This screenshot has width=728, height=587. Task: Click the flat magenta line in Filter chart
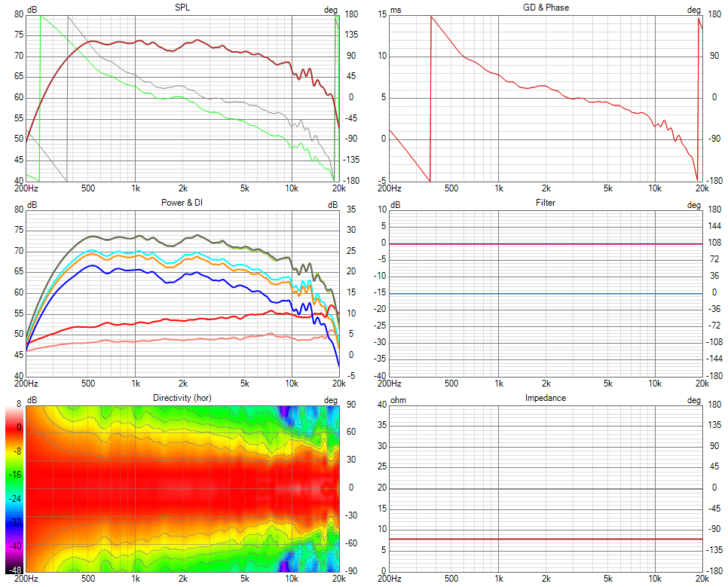click(x=546, y=244)
